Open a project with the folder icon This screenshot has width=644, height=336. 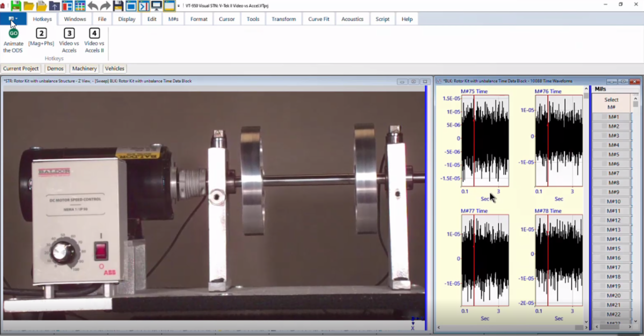30,6
